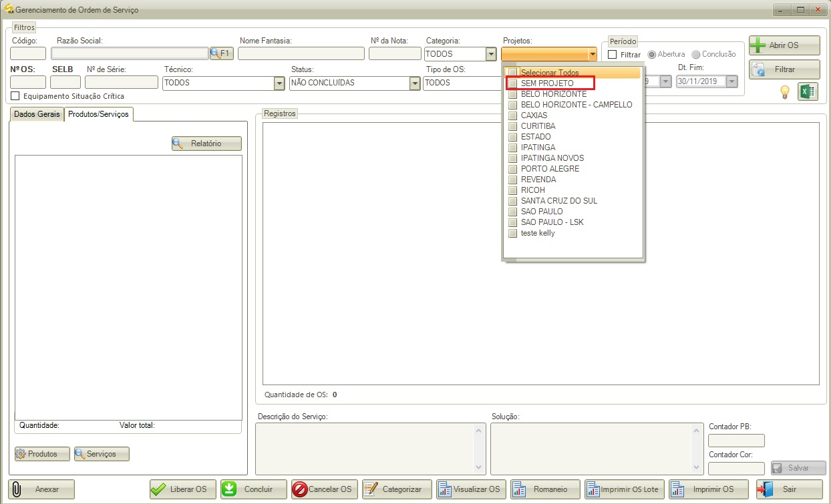Click the Categorizar button
This screenshot has height=504, width=831.
[397, 489]
